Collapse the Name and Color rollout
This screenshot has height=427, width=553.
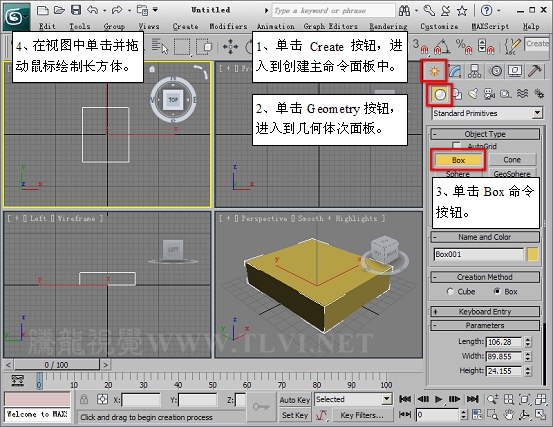pos(485,237)
